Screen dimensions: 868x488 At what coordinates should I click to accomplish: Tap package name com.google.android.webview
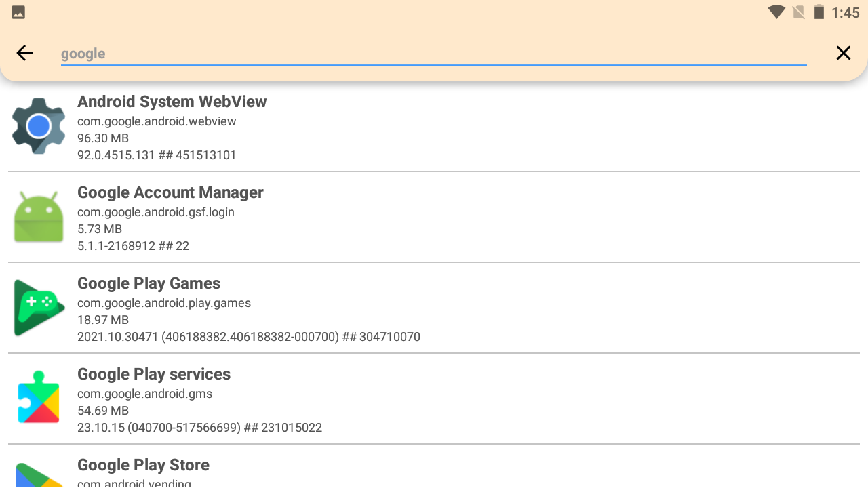(x=157, y=121)
